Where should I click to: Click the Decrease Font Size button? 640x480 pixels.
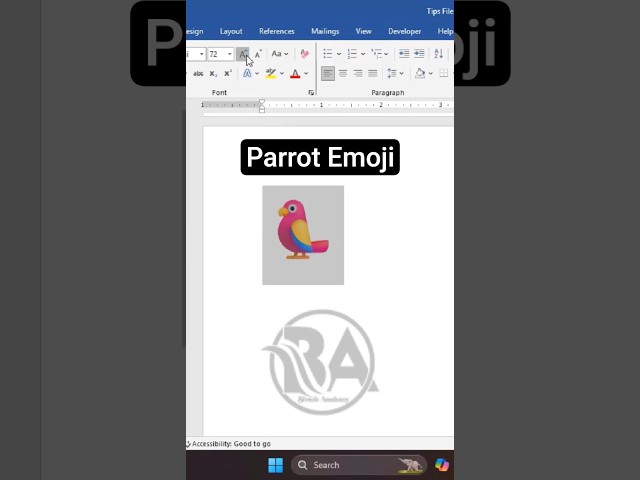(258, 54)
